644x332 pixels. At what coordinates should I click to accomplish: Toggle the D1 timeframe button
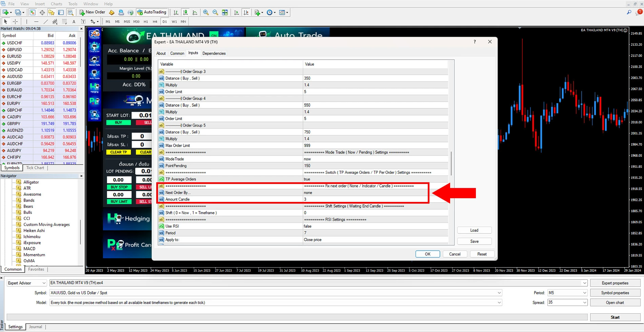click(164, 22)
